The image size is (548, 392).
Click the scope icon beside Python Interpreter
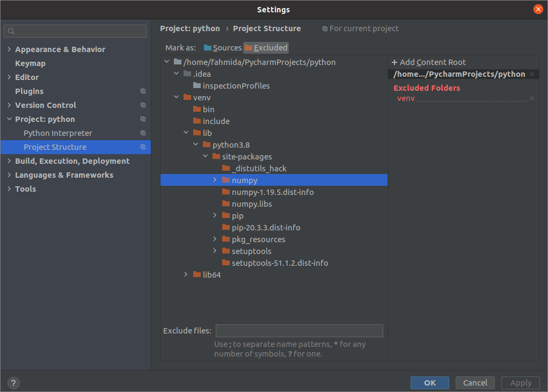(x=143, y=133)
